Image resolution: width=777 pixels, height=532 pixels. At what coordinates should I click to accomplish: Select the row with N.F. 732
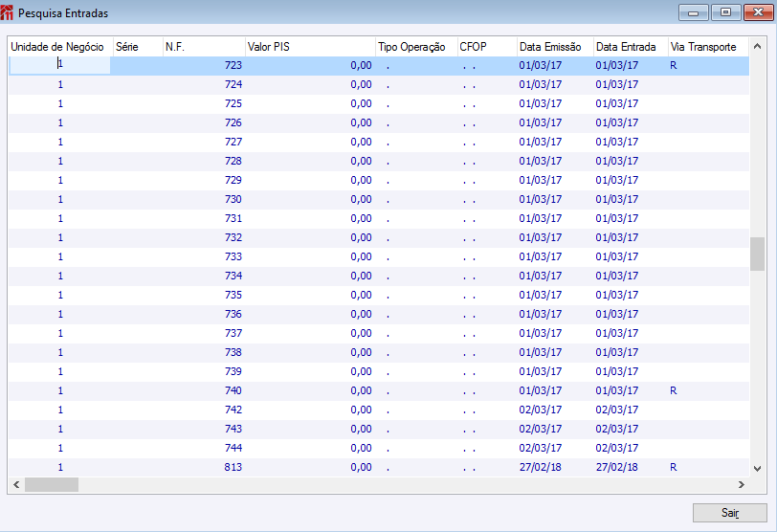379,237
